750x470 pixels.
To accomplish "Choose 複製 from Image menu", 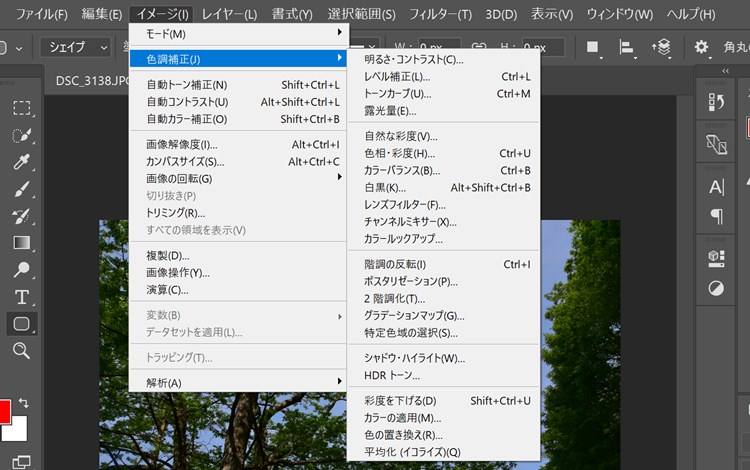I will (x=238, y=256).
